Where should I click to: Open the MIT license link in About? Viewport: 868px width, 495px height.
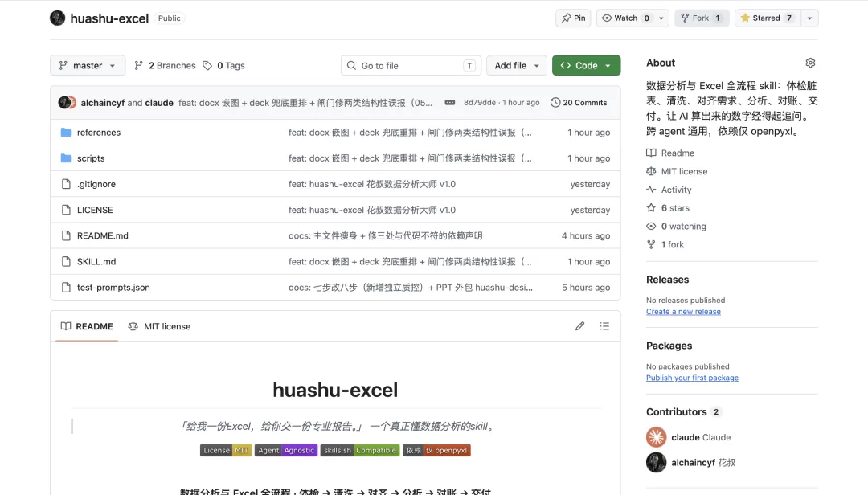(677, 171)
